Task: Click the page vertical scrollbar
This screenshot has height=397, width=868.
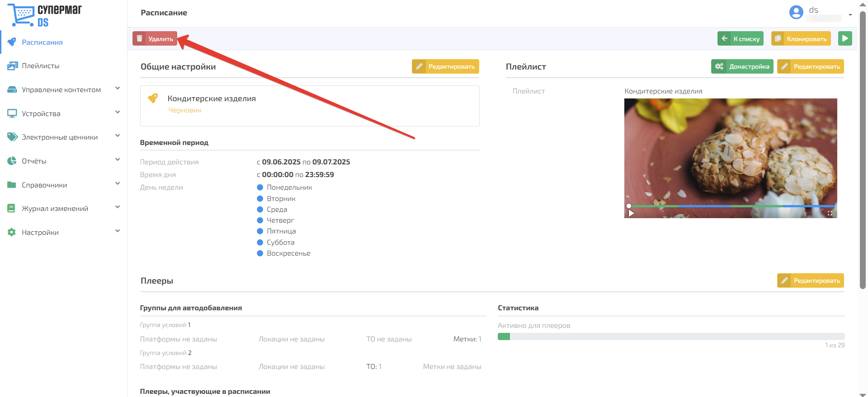Action: (x=863, y=149)
